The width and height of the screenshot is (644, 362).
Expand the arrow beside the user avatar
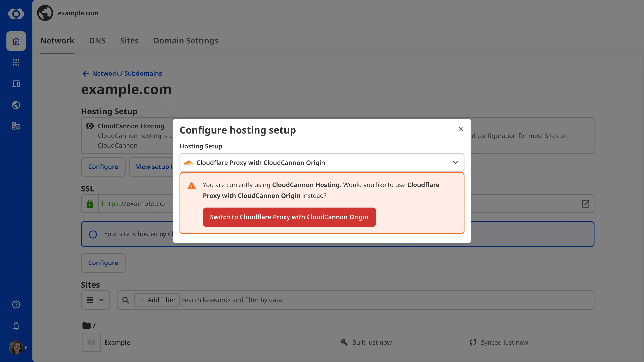coord(26,347)
